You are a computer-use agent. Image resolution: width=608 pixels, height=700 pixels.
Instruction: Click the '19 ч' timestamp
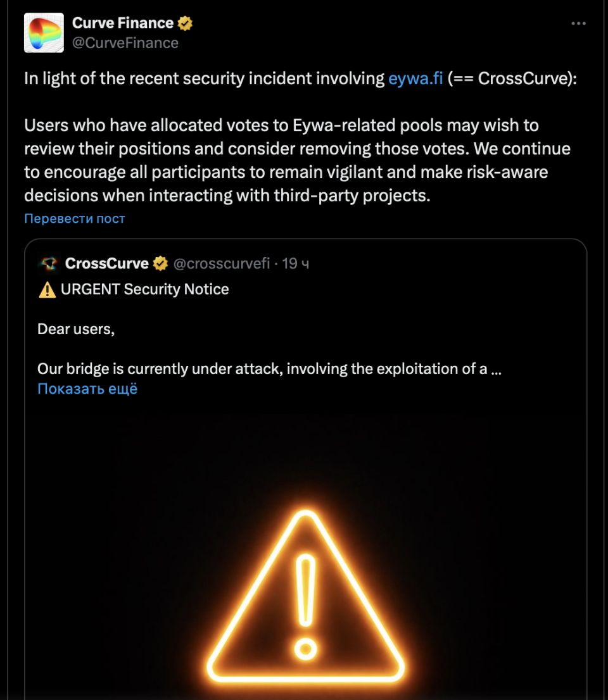point(296,263)
